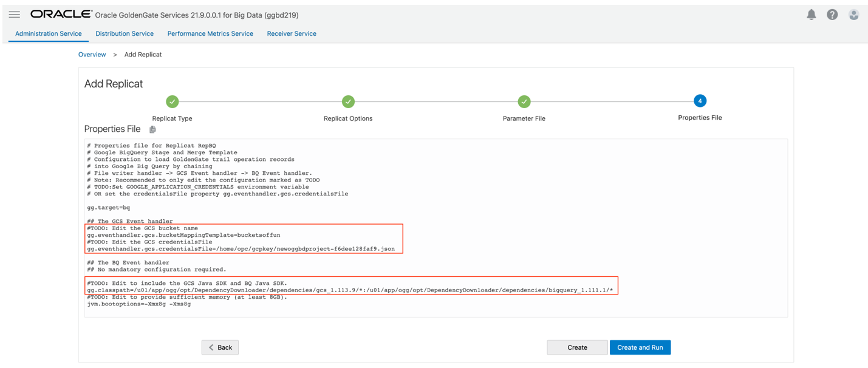Open the hamburger navigation menu
Screen dimensions: 868x368
tap(15, 15)
